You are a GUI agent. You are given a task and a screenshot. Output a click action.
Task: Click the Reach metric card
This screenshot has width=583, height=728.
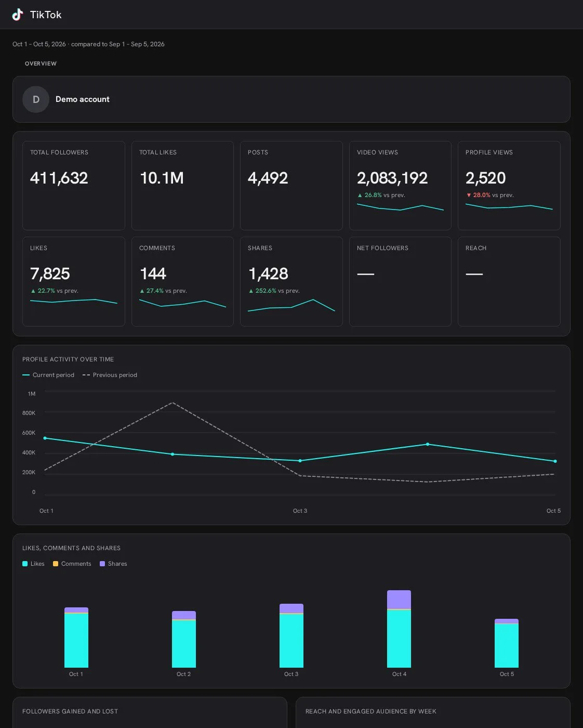coord(509,281)
